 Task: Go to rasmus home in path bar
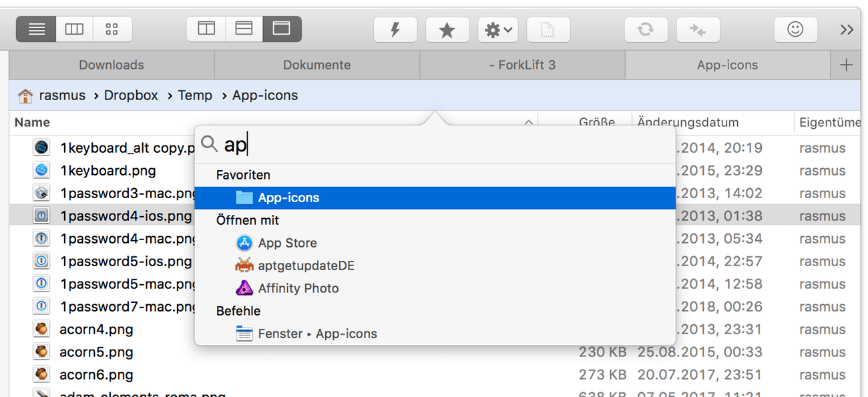[62, 95]
